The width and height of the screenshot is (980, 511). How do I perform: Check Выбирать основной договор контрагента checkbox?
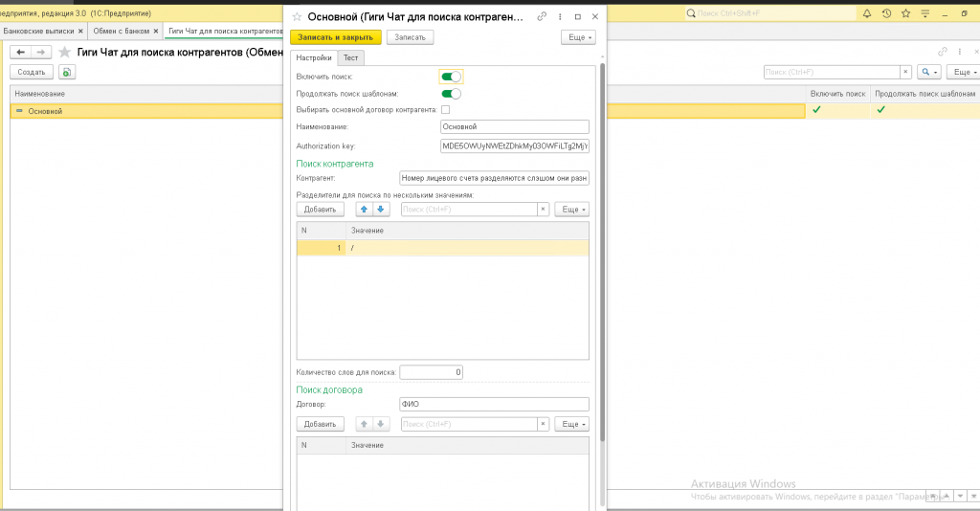tap(445, 110)
